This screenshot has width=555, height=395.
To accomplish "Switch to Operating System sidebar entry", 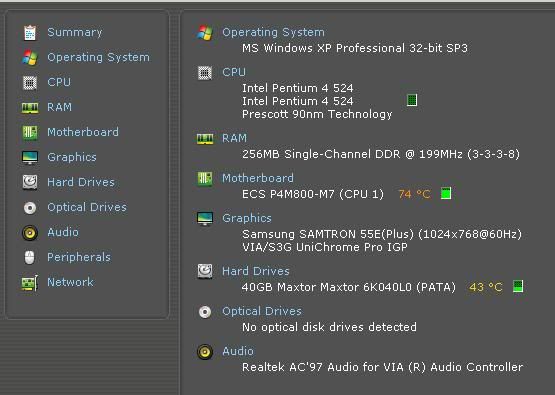I will click(x=98, y=57).
